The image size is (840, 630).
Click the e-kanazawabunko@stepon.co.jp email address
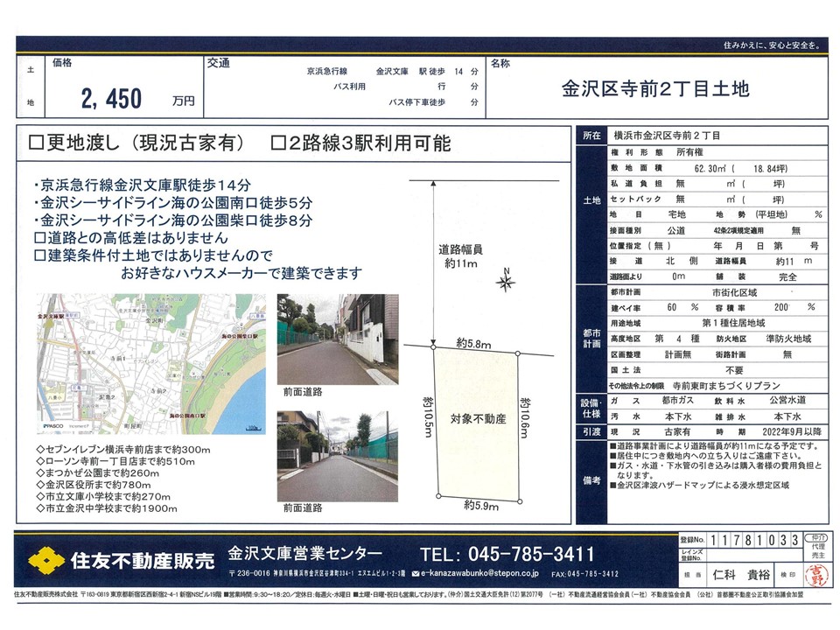(x=481, y=574)
